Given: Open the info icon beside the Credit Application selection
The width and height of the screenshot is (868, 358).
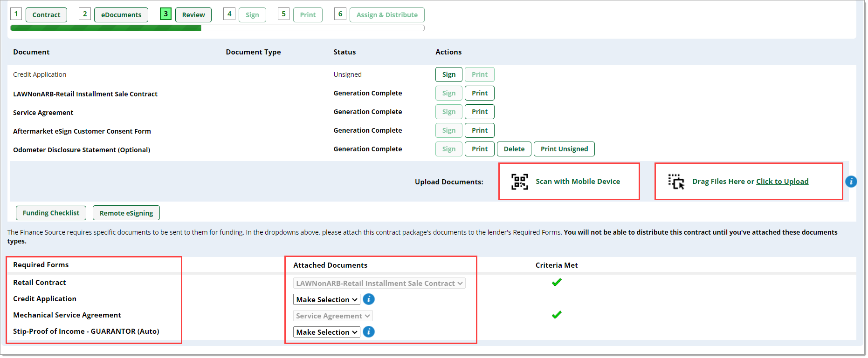Looking at the screenshot, I should point(369,299).
